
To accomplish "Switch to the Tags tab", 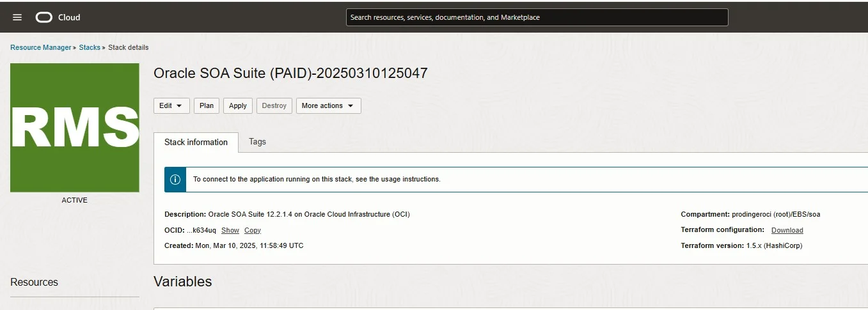I will [x=257, y=142].
